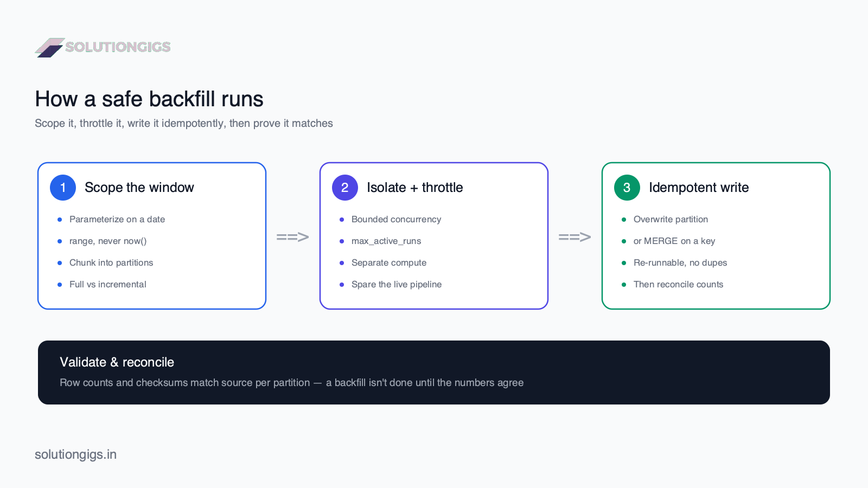Click the SOLUTIONGIGS brand wordmark
Screen dimensions: 868x488
pyautogui.click(x=118, y=47)
